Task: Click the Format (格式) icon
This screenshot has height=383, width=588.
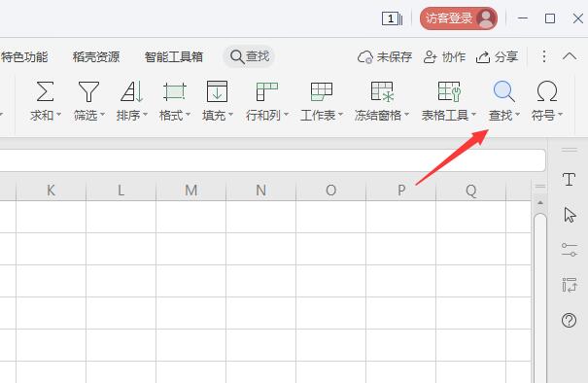Action: (174, 91)
